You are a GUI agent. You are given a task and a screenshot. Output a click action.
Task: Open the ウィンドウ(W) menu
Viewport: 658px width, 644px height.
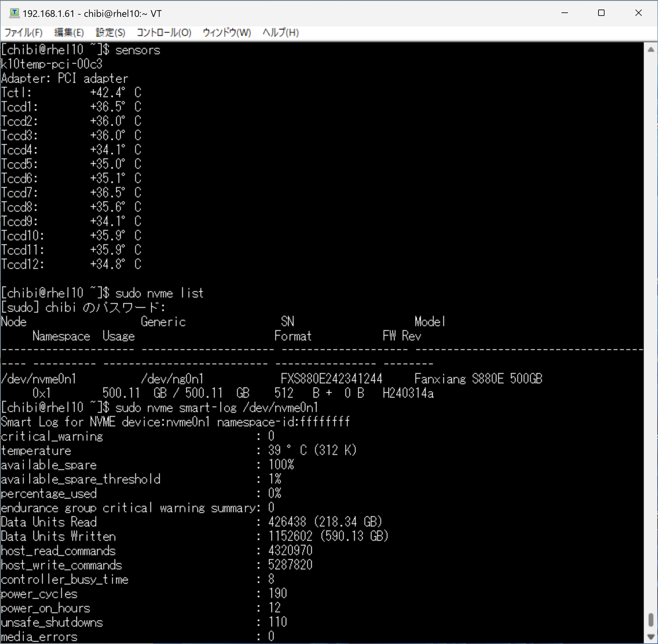point(227,33)
